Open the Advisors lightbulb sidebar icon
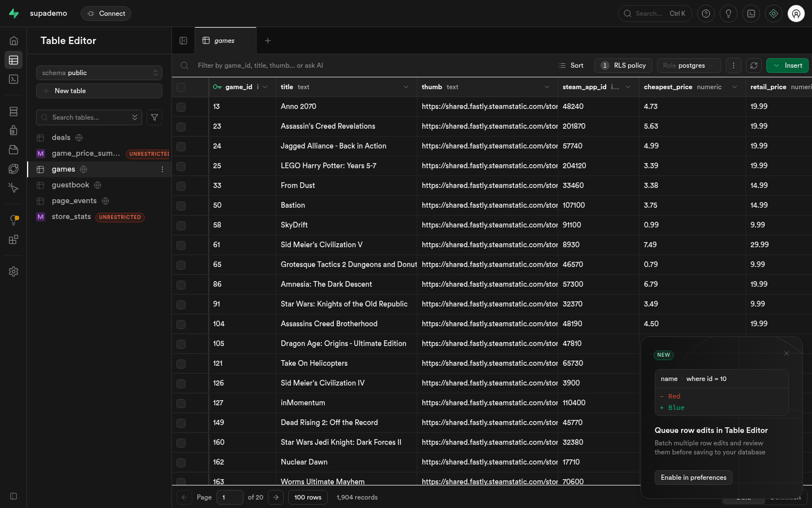Viewport: 812px width, 508px height. coord(14,220)
